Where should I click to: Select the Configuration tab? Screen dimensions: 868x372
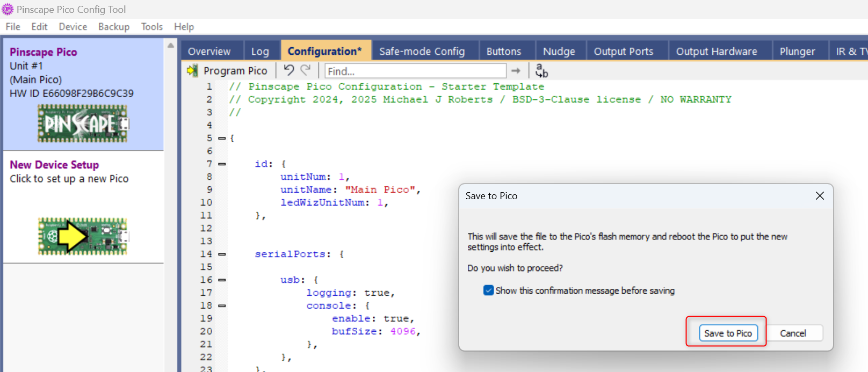[325, 51]
